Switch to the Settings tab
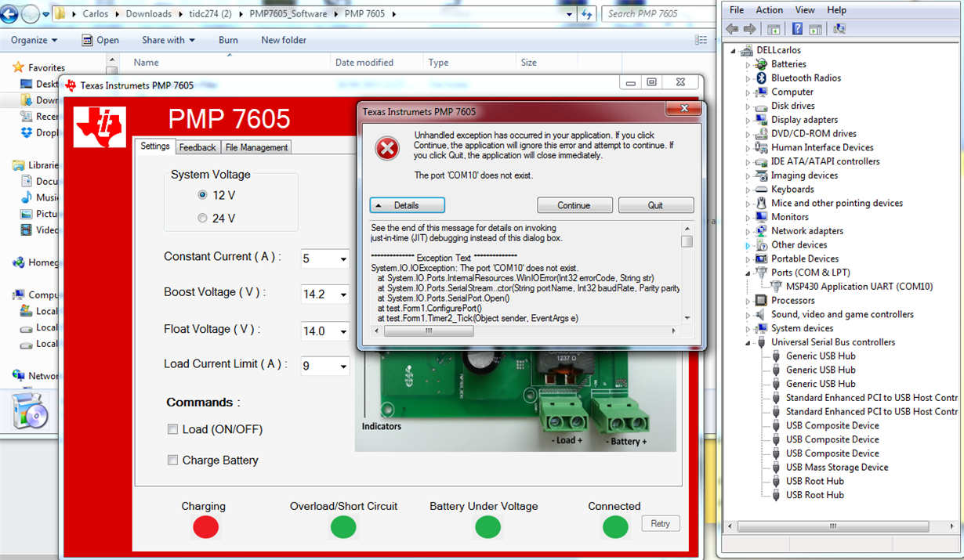The image size is (964, 560). point(155,146)
